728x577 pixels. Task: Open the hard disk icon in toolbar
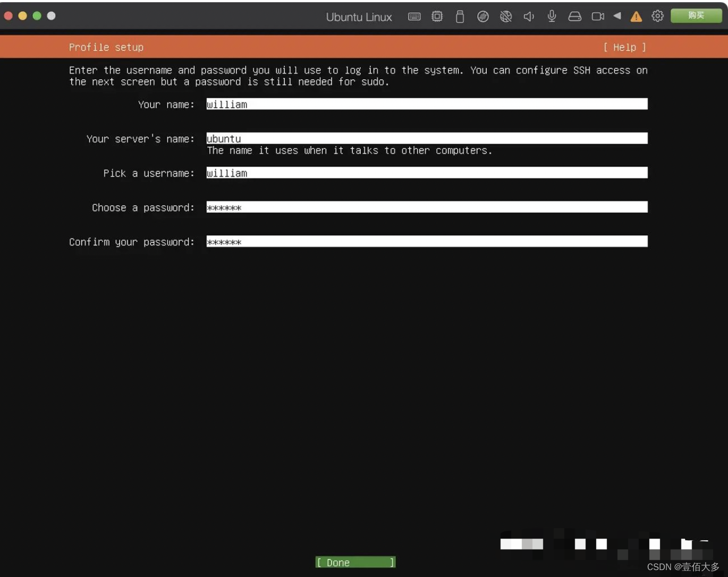[575, 16]
